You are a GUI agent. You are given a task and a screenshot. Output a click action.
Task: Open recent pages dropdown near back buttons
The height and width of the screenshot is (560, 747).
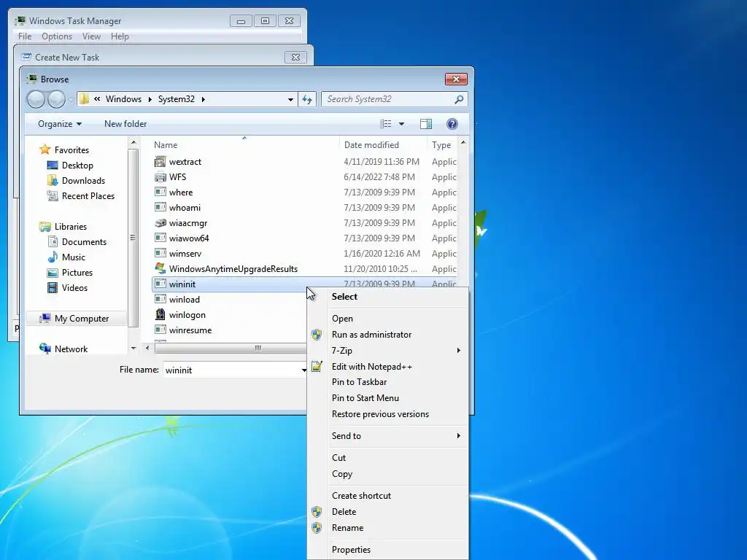(x=71, y=99)
